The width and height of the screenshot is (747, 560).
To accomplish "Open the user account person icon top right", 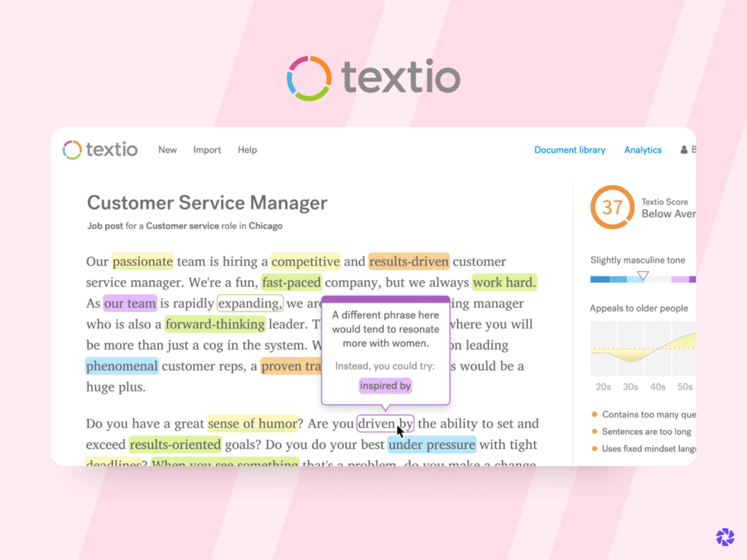I will click(x=684, y=149).
